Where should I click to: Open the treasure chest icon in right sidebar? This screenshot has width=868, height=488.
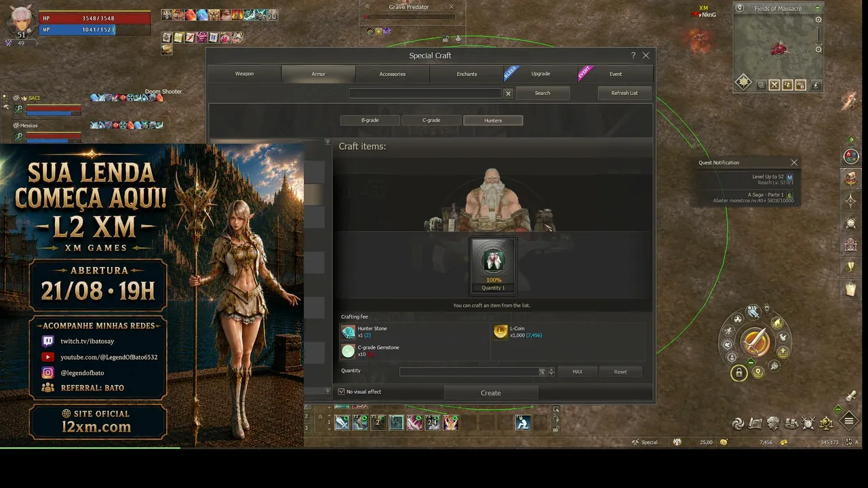pos(850,179)
